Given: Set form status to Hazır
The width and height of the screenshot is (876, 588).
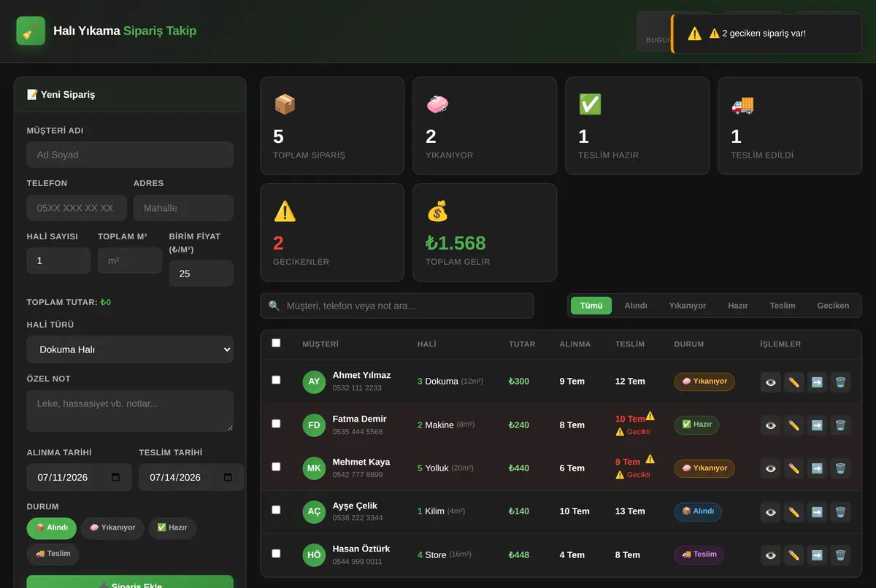Looking at the screenshot, I should [172, 527].
